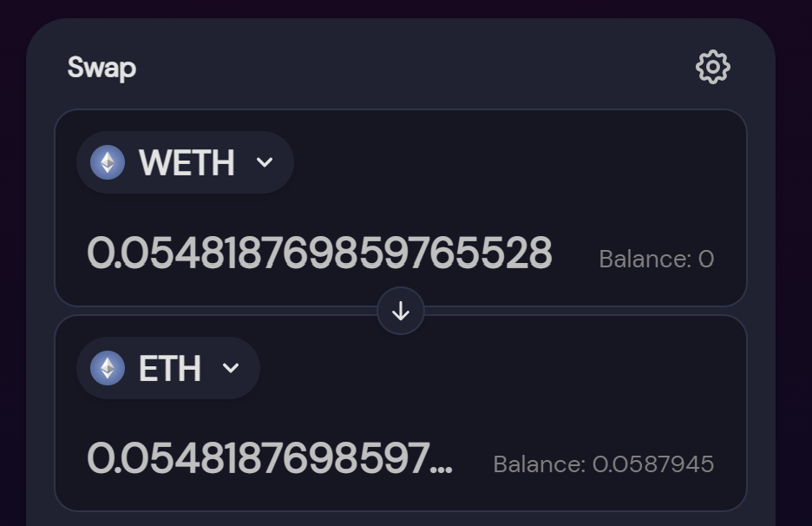
Task: Click the Ethereum logo beside WETH
Action: (x=108, y=162)
